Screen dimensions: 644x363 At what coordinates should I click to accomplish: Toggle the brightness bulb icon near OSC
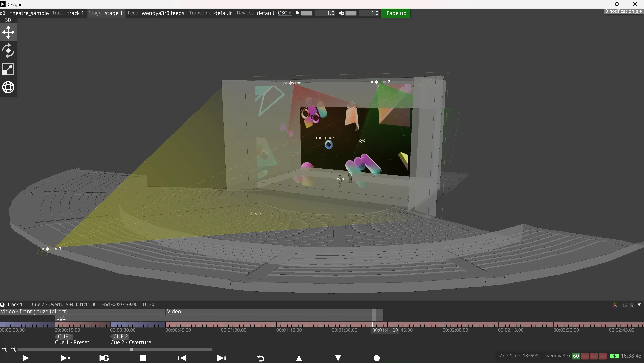tap(297, 13)
